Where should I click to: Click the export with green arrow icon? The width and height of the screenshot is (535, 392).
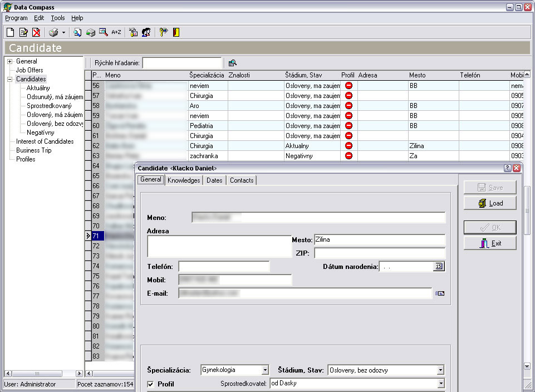click(x=90, y=32)
